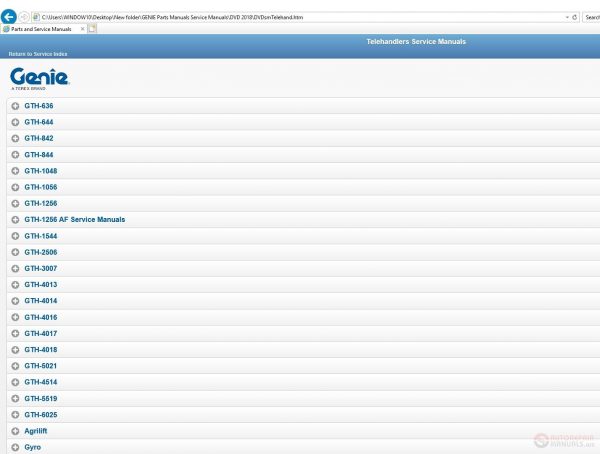Click the plus icon beside Agrilift

15,431
